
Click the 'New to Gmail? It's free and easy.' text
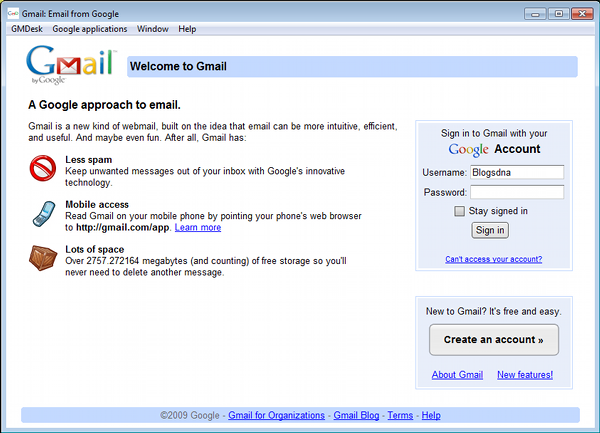[494, 311]
